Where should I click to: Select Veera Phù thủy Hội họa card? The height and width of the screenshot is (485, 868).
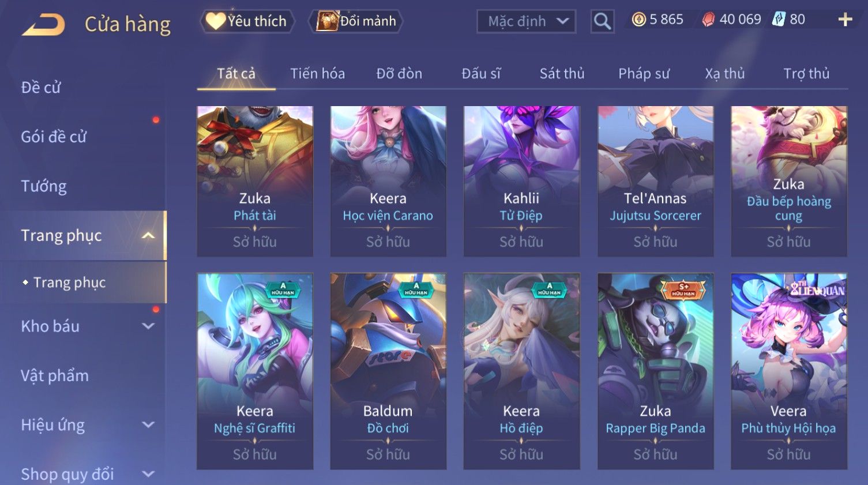pos(788,371)
